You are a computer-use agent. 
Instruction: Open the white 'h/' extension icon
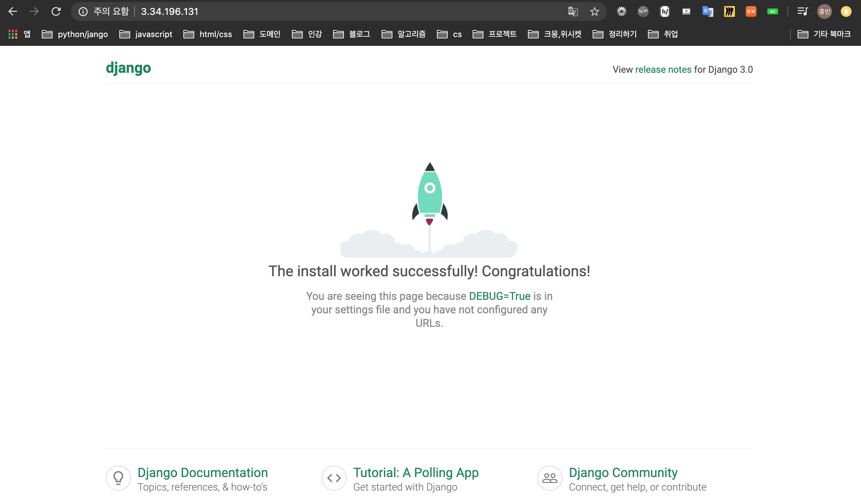[x=664, y=11]
